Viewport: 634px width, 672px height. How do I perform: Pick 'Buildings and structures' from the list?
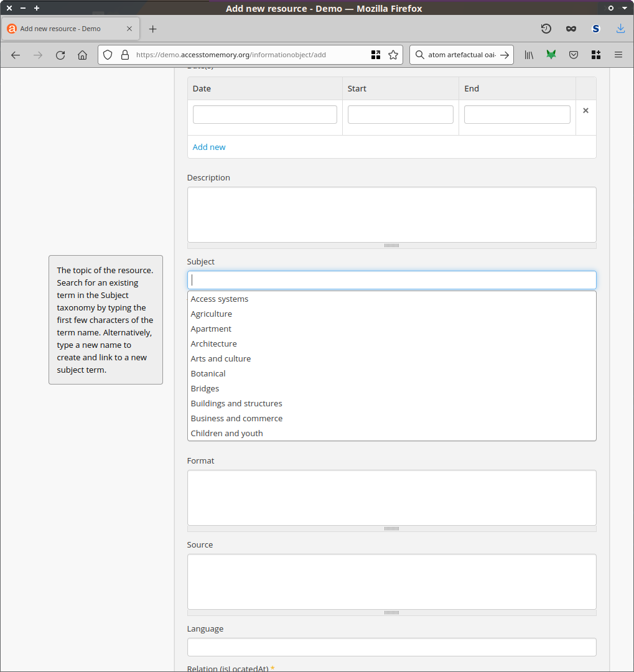click(236, 403)
